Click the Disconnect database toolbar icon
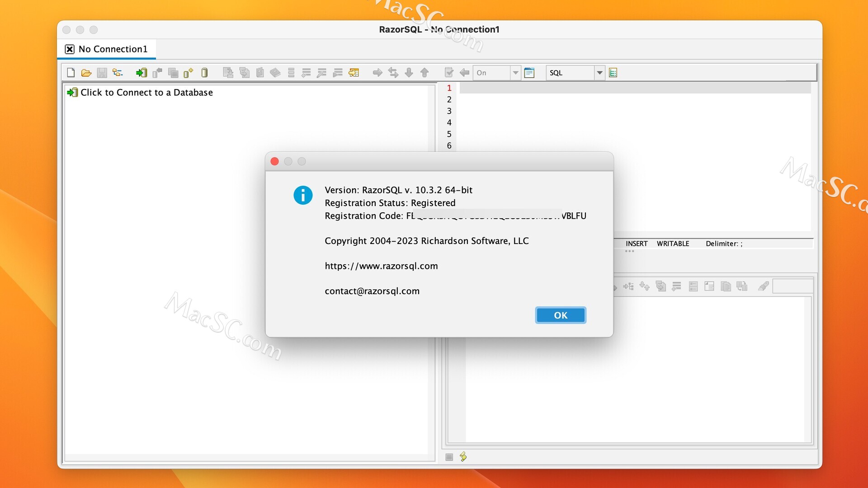This screenshot has height=488, width=868. point(157,73)
